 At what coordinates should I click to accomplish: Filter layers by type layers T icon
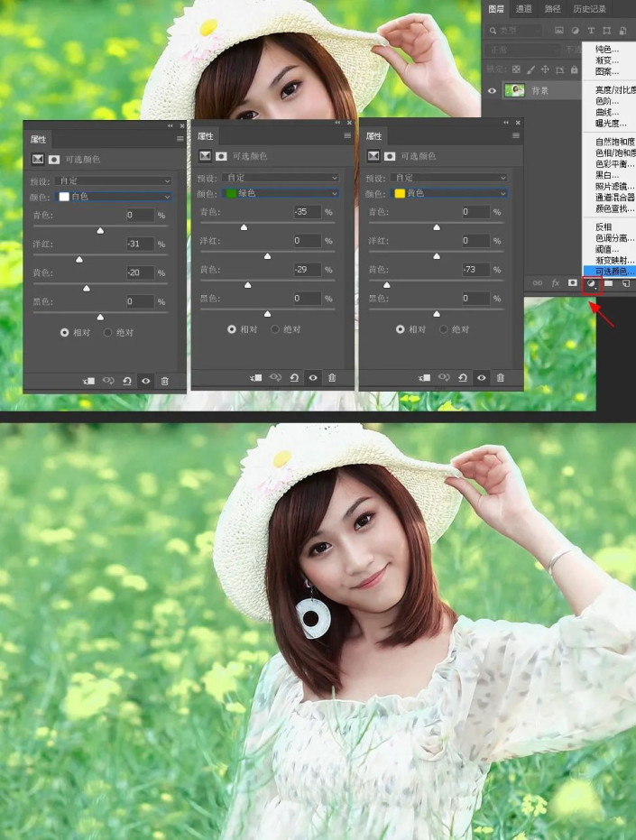(x=591, y=31)
